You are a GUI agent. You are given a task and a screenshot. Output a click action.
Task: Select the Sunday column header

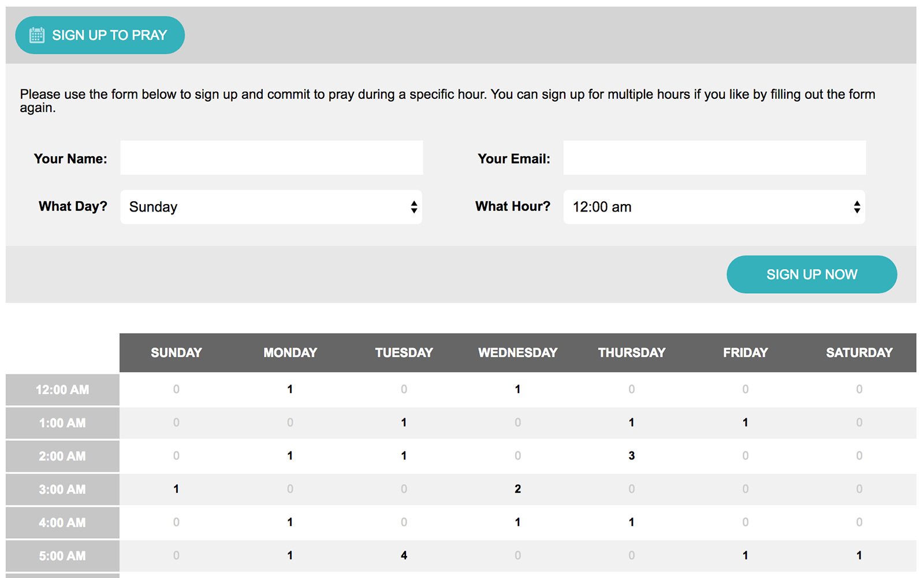[x=176, y=353]
